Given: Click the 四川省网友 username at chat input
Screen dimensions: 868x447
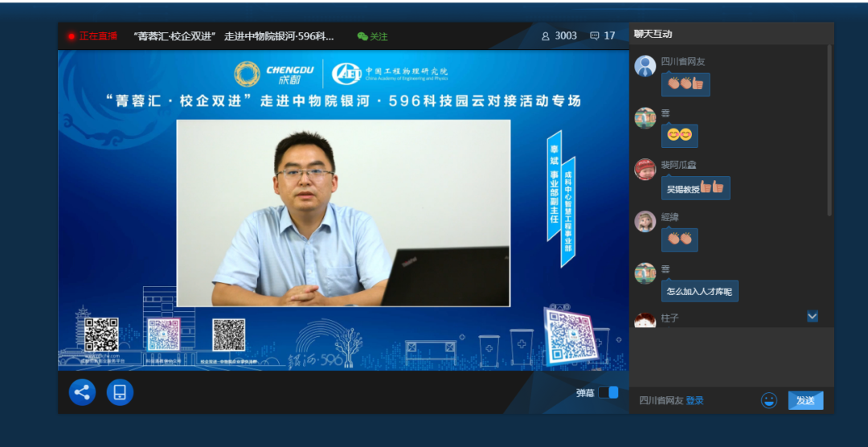Looking at the screenshot, I should [661, 400].
